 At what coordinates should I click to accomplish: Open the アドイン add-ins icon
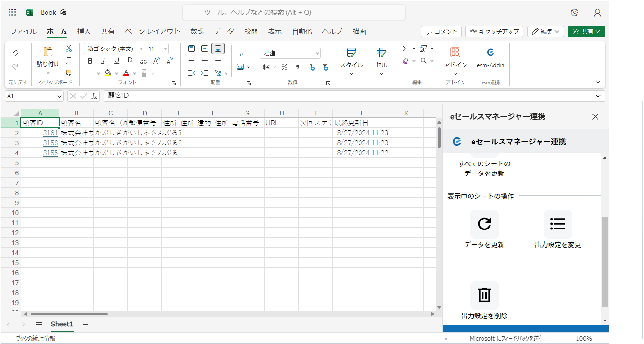pos(455,52)
